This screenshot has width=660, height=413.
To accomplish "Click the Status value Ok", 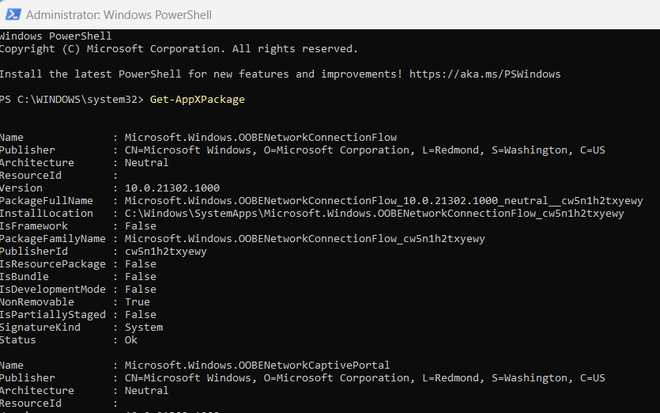I will (132, 340).
